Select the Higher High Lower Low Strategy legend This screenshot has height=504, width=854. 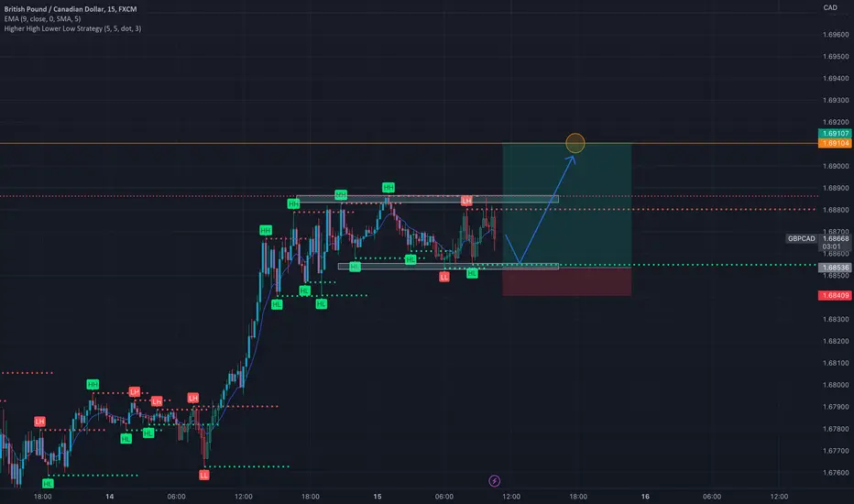(72, 28)
